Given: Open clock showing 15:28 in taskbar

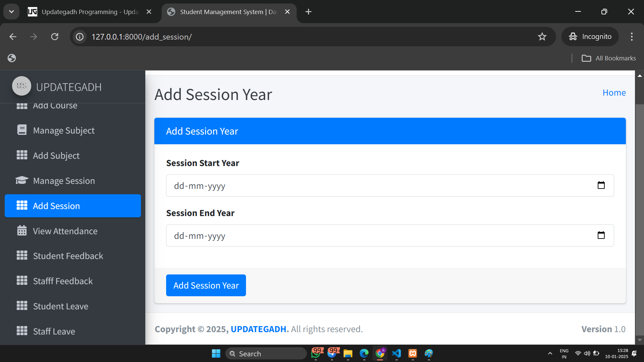Looking at the screenshot, I should pos(616,353).
